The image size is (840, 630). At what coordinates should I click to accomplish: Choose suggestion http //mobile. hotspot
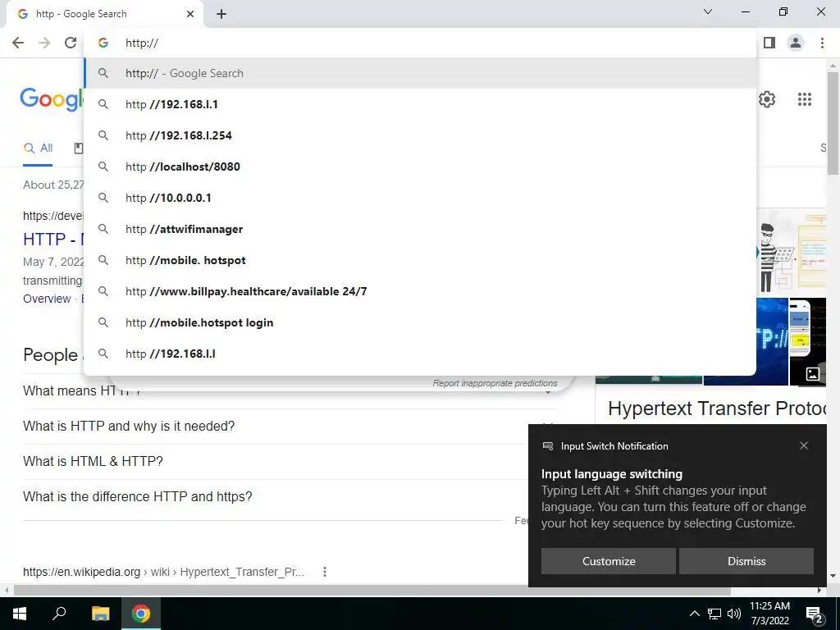(421, 260)
